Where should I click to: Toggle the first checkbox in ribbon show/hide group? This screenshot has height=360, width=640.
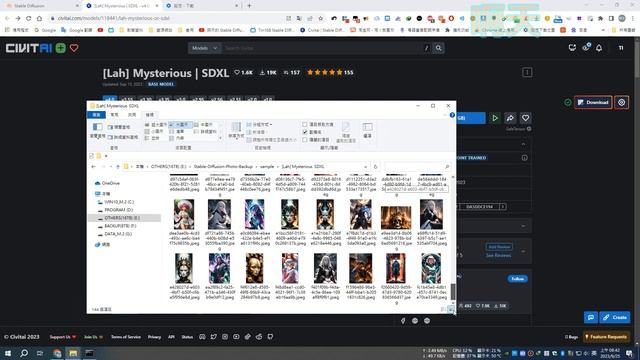pos(304,124)
